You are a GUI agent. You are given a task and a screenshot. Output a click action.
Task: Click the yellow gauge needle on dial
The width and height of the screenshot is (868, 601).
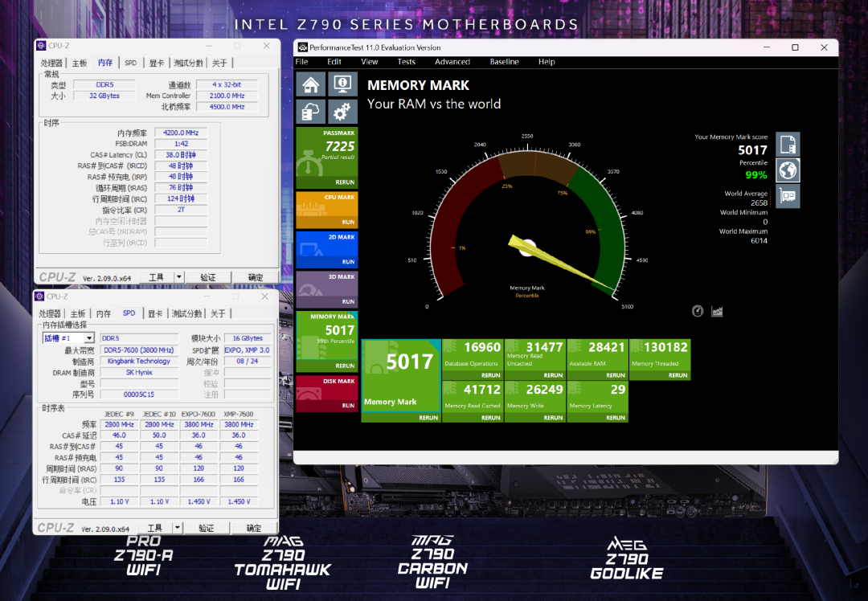(x=559, y=263)
